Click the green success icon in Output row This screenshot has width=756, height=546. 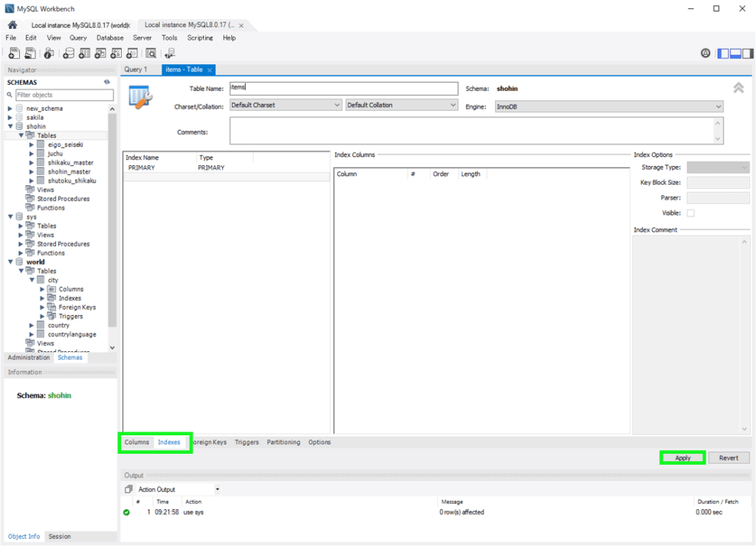(x=126, y=512)
